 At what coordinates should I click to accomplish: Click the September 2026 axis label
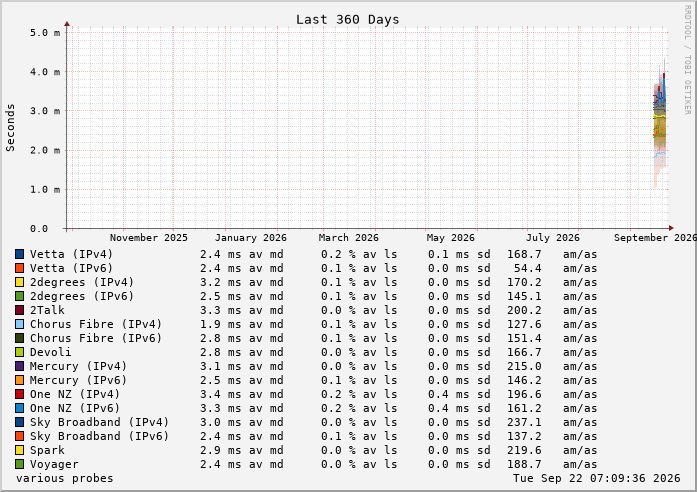point(655,238)
